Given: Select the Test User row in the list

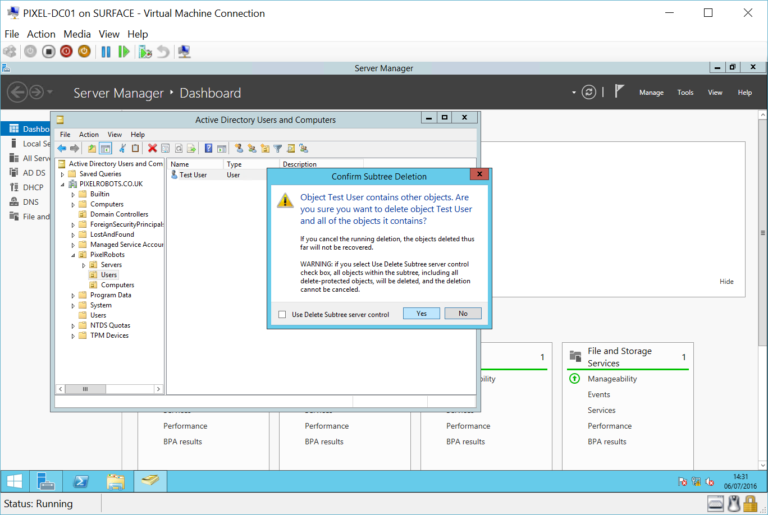Looking at the screenshot, I should [x=193, y=175].
